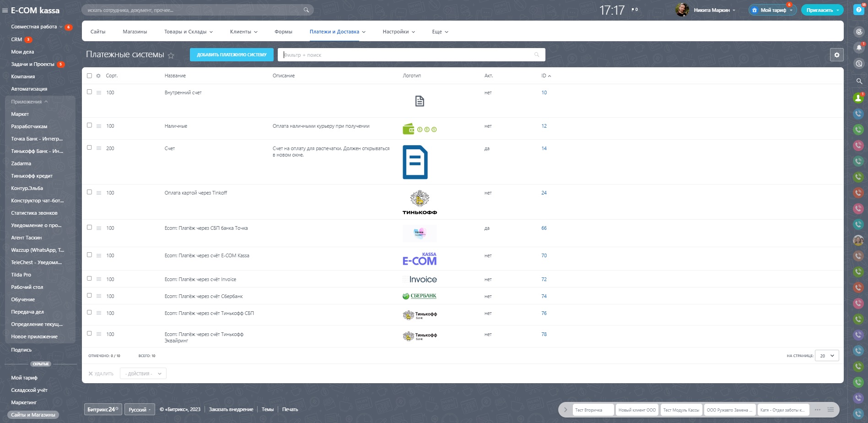The height and width of the screenshot is (423, 868).
Task: Click the search magnifier in top search bar
Action: (x=306, y=10)
